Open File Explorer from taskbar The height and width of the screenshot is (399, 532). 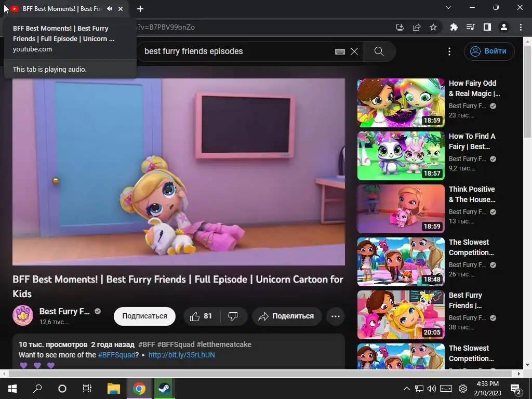click(x=114, y=389)
